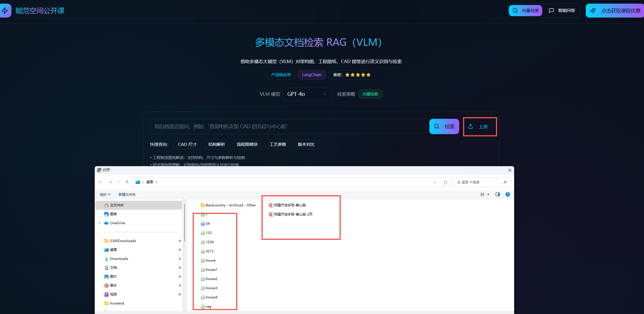Open the GPT-4o VLM model dropdown
The width and height of the screenshot is (644, 314).
[307, 94]
